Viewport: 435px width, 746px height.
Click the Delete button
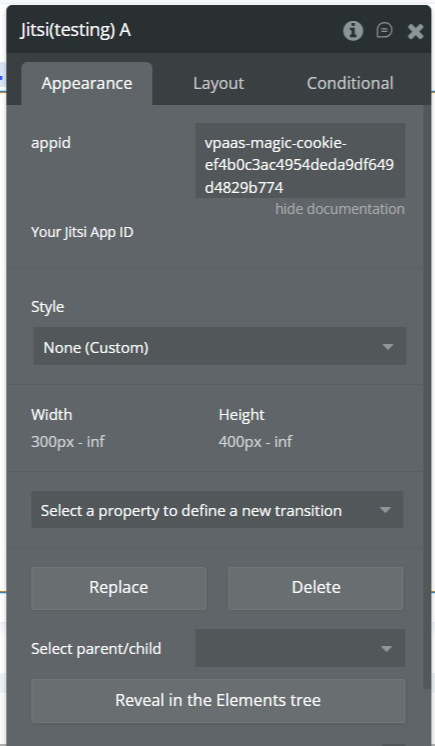[x=316, y=588]
